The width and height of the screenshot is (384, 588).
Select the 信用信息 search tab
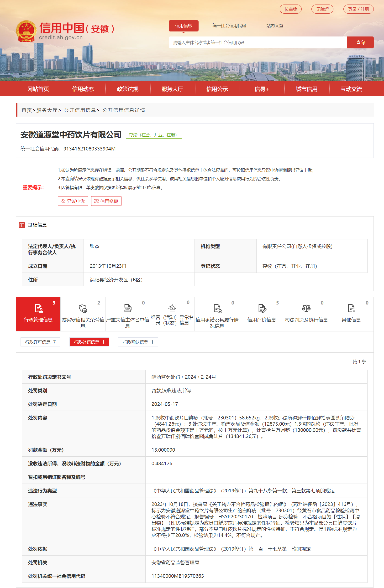pyautogui.click(x=184, y=26)
